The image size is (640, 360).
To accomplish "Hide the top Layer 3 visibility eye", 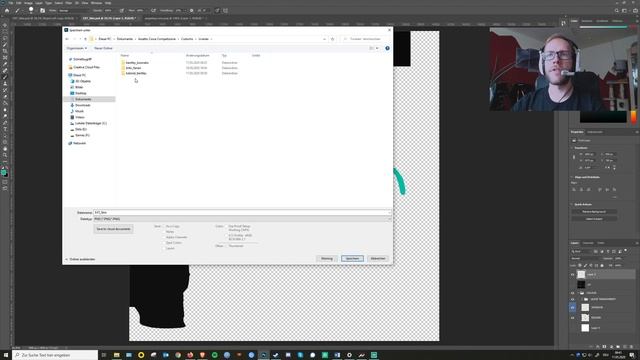I will 572,275.
